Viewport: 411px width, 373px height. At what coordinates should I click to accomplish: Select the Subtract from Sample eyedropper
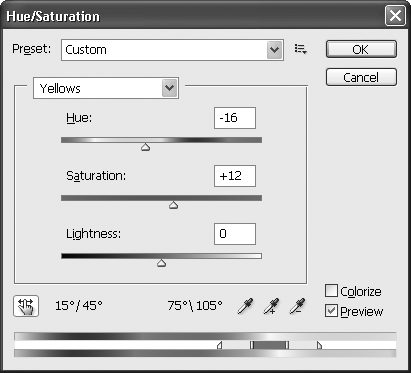coord(297,306)
